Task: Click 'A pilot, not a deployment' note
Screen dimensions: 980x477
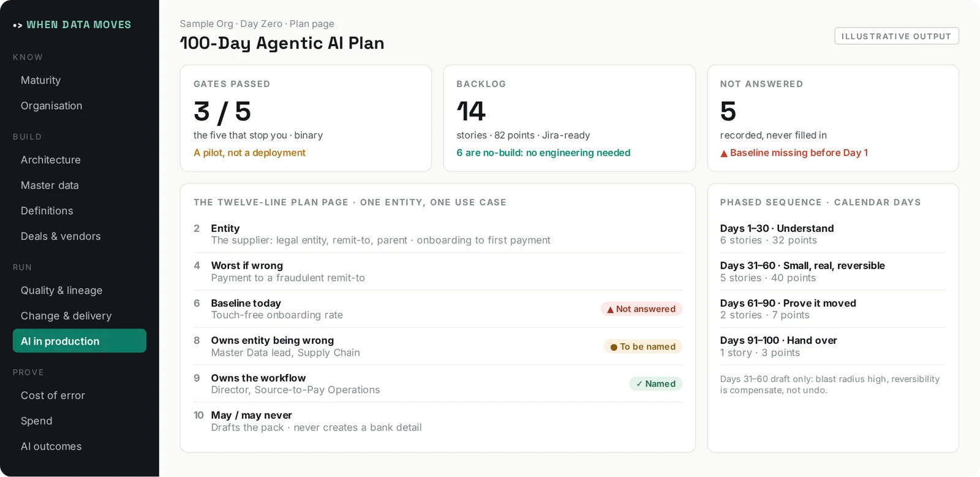Action: click(249, 153)
